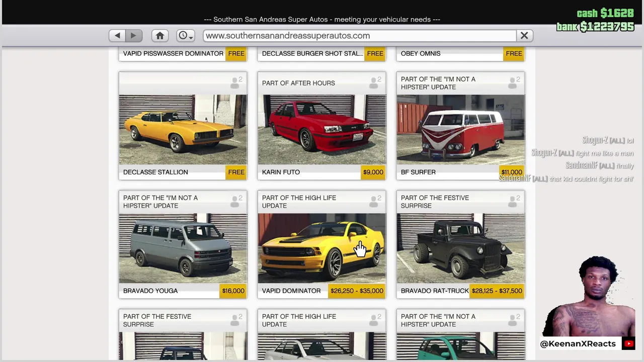The width and height of the screenshot is (644, 362).
Task: Click the @KeenanXReacts channel handle
Action: tap(578, 344)
